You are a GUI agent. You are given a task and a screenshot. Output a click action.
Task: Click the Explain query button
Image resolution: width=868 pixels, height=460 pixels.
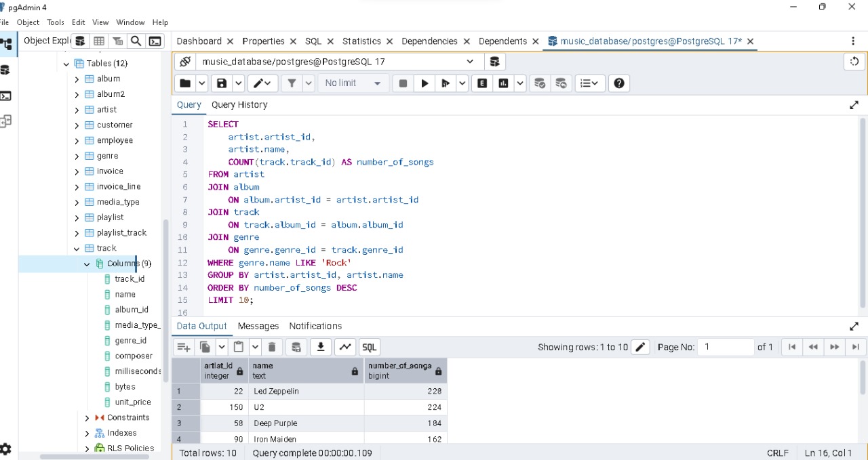click(x=482, y=83)
